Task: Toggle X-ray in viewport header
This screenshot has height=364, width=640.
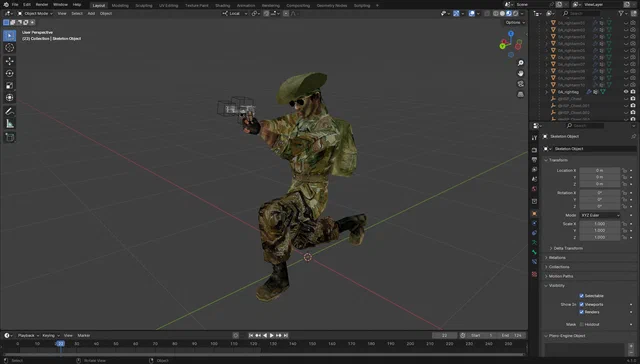Action: (x=487, y=13)
